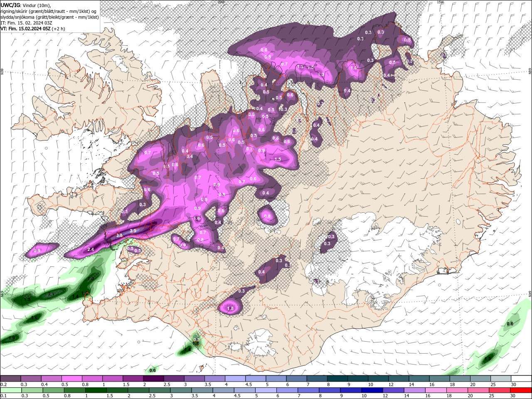Click the 2.1 value in the green rain area
This screenshot has width=532, height=399.
52,294
